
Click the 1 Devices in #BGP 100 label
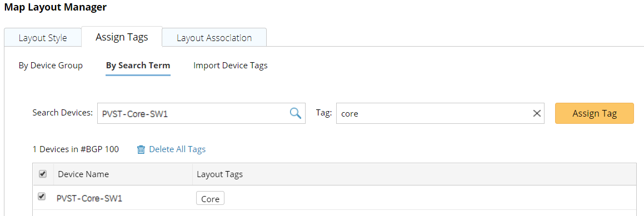[76, 149]
